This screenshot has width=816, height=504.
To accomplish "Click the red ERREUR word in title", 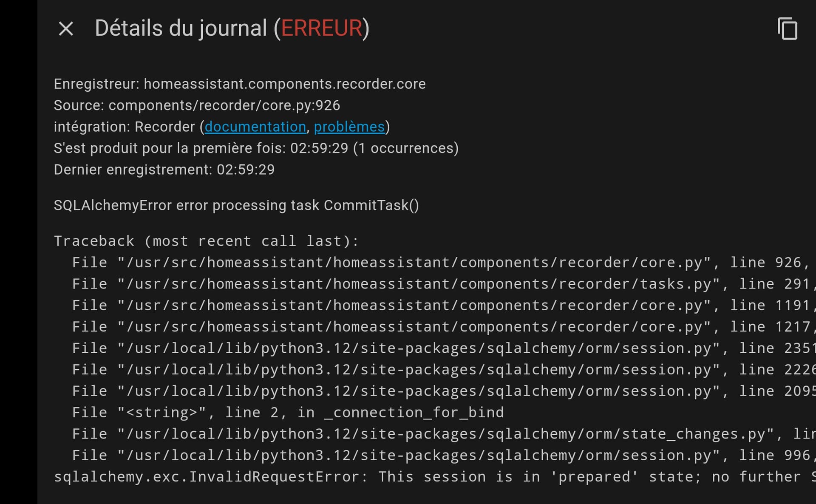I will 321,28.
